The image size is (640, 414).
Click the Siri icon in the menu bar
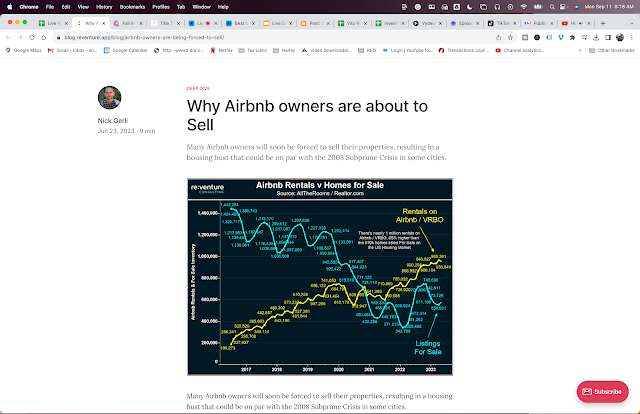point(576,7)
